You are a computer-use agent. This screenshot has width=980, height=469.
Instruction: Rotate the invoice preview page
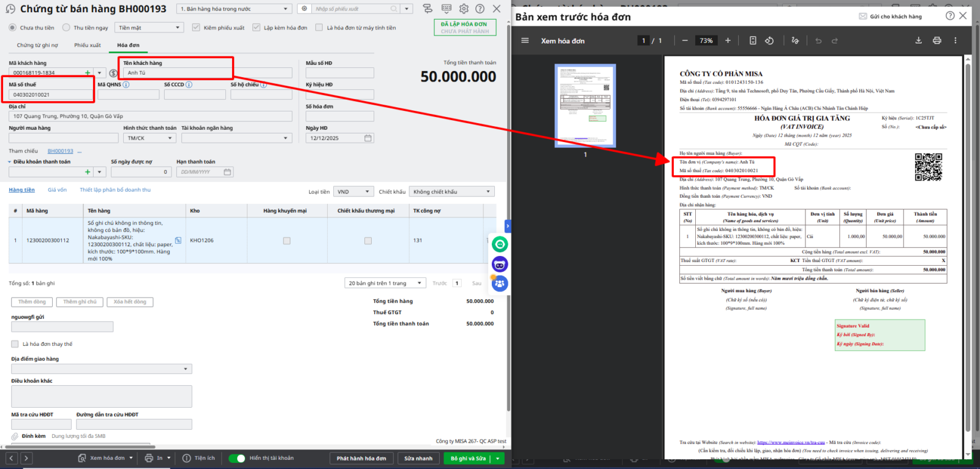pyautogui.click(x=769, y=40)
